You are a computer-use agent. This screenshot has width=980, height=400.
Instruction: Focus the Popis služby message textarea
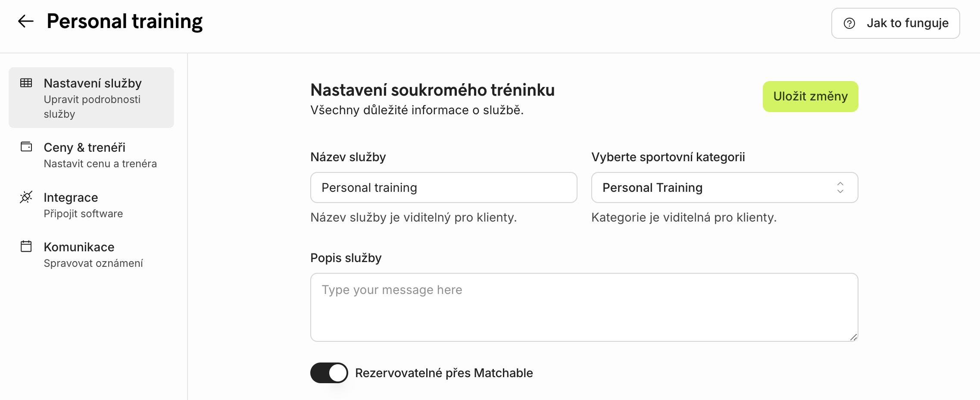[584, 307]
